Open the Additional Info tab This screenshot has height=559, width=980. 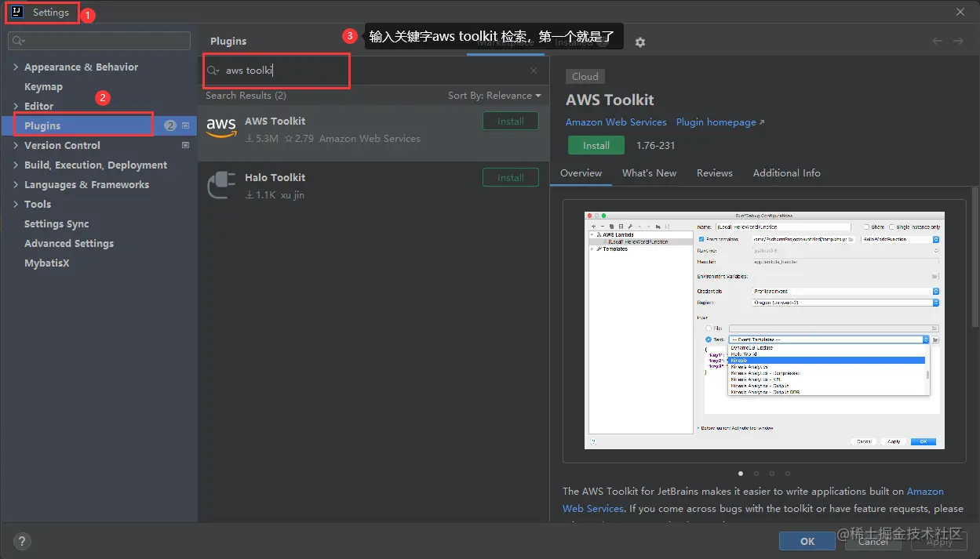pos(787,173)
